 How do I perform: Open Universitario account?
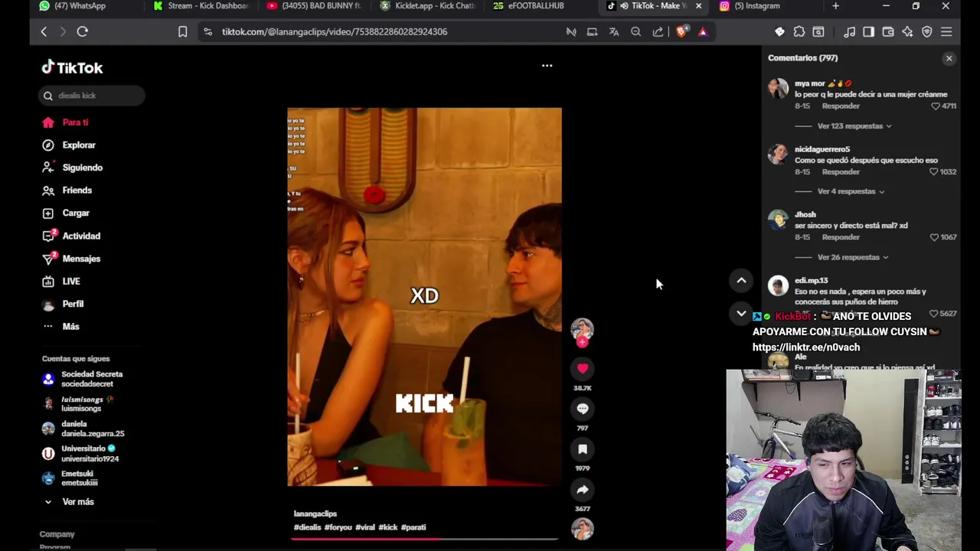[x=81, y=454]
